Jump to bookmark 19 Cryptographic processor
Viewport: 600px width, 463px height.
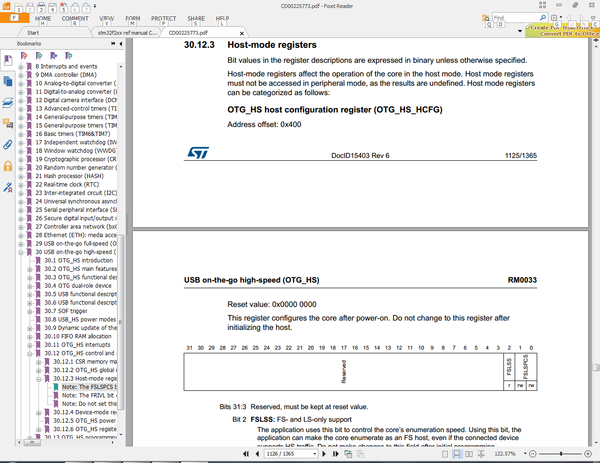click(76, 159)
